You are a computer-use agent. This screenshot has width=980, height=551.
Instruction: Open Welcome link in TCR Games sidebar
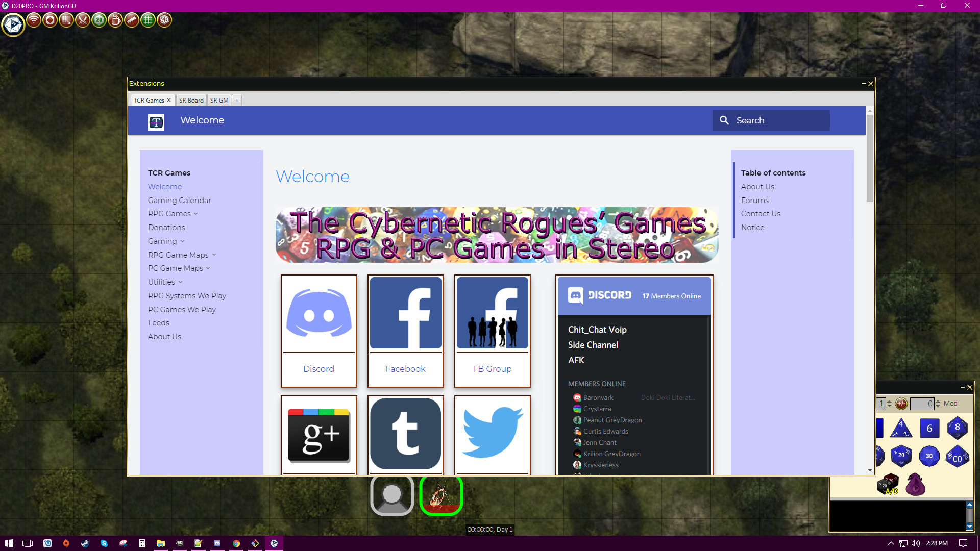pyautogui.click(x=165, y=187)
